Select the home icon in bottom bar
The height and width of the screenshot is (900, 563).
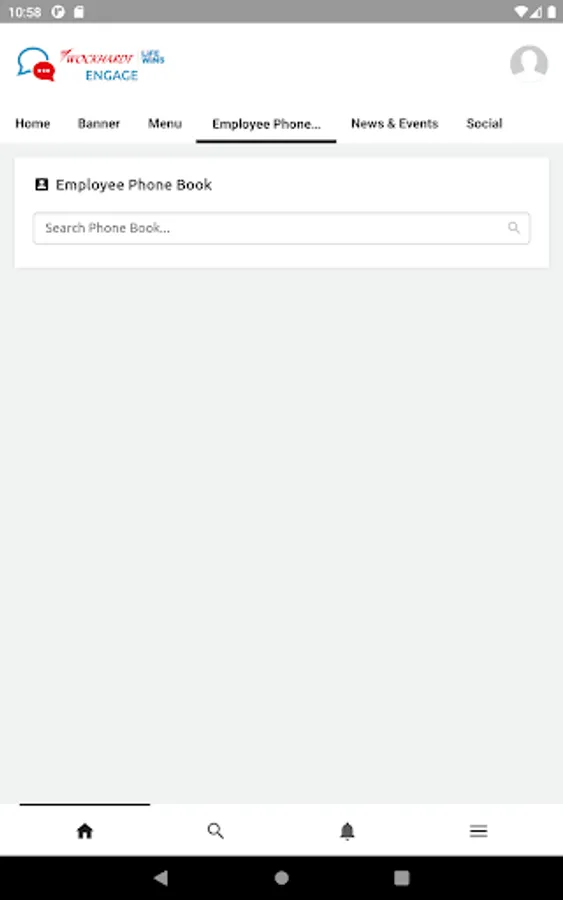tap(85, 831)
